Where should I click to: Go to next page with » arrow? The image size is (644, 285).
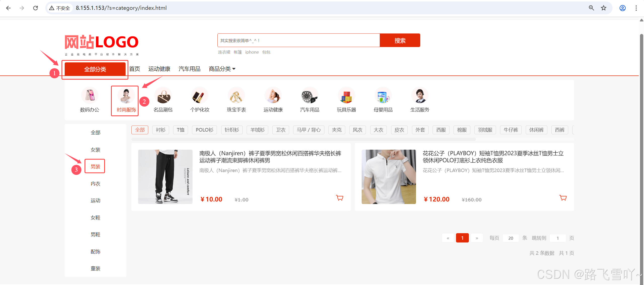point(477,238)
